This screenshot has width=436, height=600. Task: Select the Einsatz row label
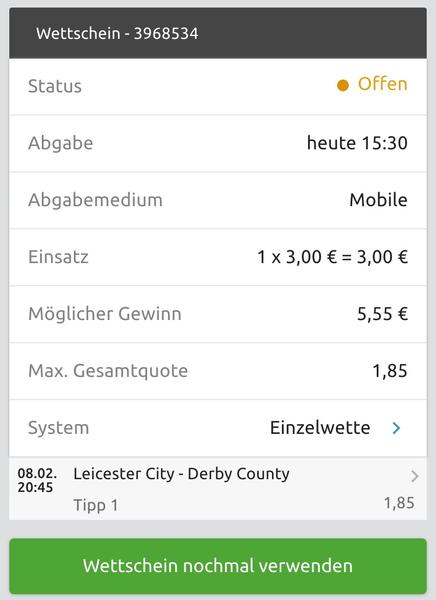point(58,257)
